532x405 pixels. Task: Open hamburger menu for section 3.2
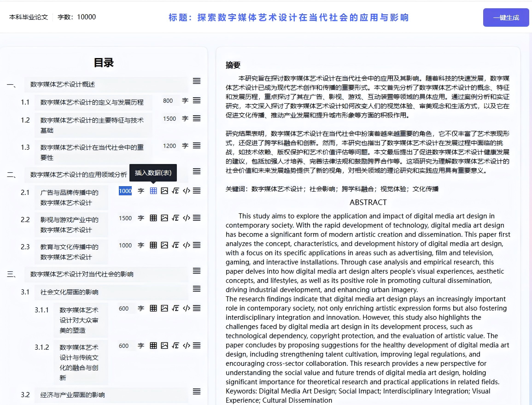pos(197,392)
